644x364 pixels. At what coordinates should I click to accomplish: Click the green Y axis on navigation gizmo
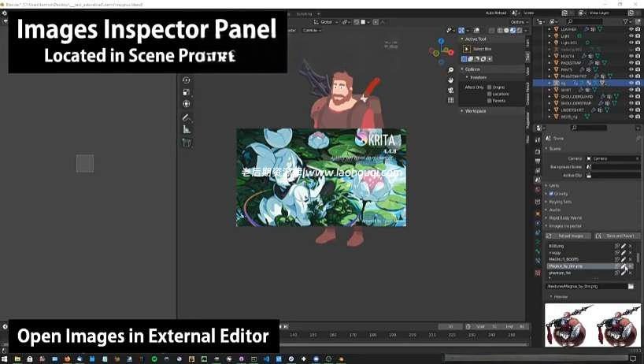click(436, 54)
